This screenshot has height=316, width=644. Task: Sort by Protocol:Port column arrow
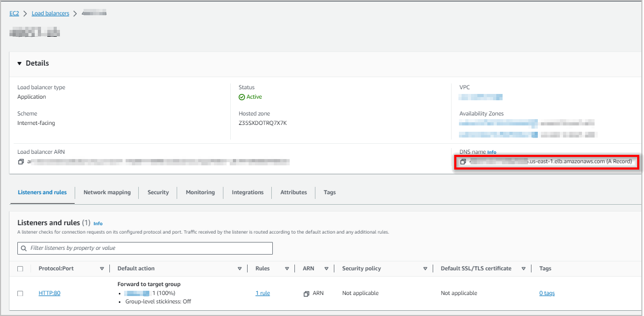(x=102, y=269)
